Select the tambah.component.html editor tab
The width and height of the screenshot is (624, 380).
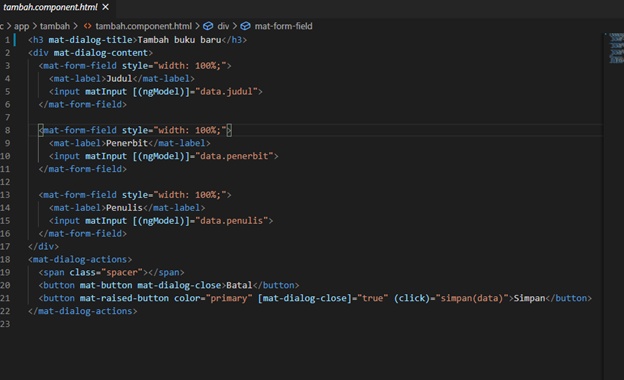point(56,8)
